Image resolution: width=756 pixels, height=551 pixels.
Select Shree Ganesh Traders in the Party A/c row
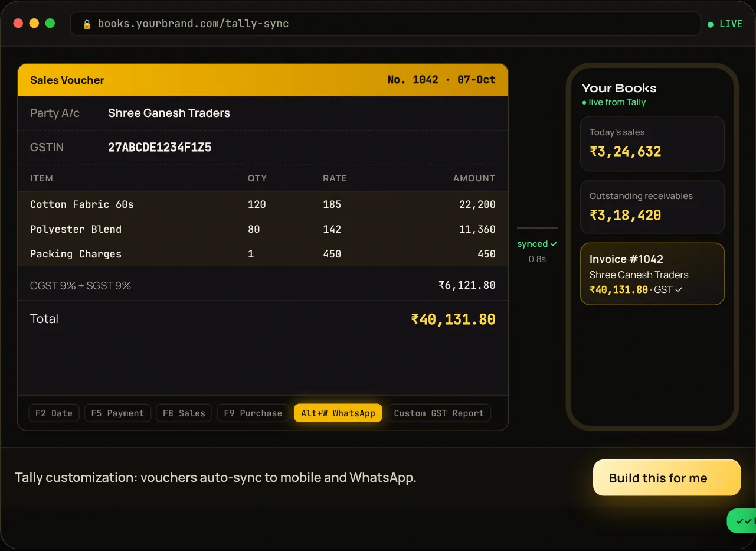coord(169,113)
